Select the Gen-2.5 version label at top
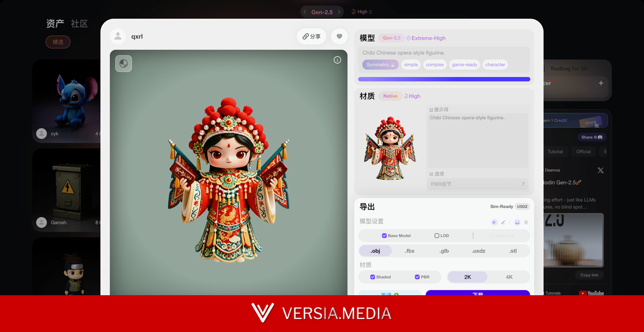 point(322,12)
